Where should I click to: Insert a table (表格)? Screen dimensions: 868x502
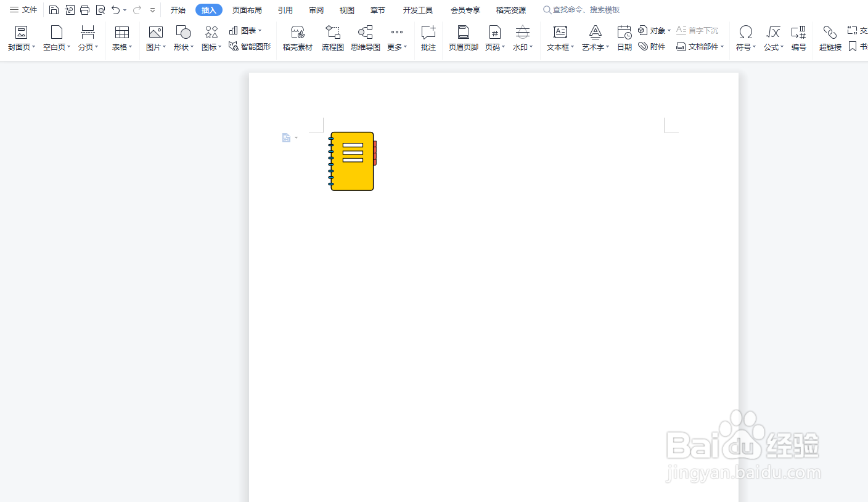(x=122, y=38)
